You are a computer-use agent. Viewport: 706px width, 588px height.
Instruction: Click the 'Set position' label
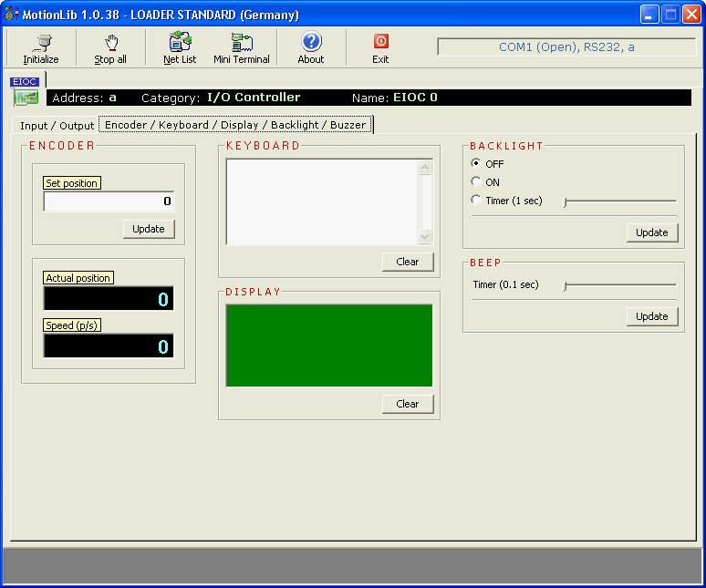(71, 183)
